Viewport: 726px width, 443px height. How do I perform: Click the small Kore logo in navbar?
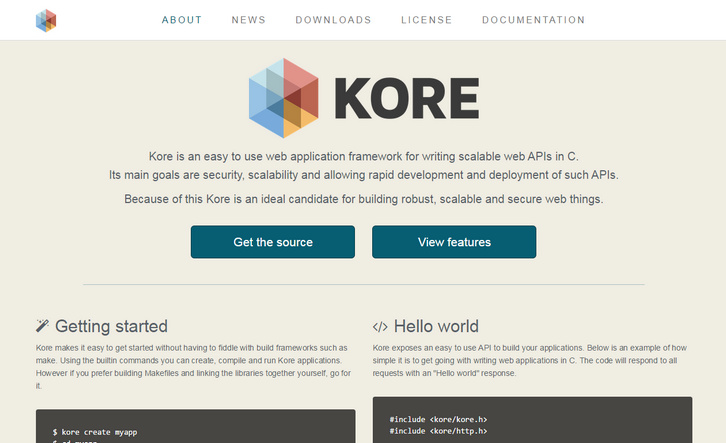coord(46,20)
